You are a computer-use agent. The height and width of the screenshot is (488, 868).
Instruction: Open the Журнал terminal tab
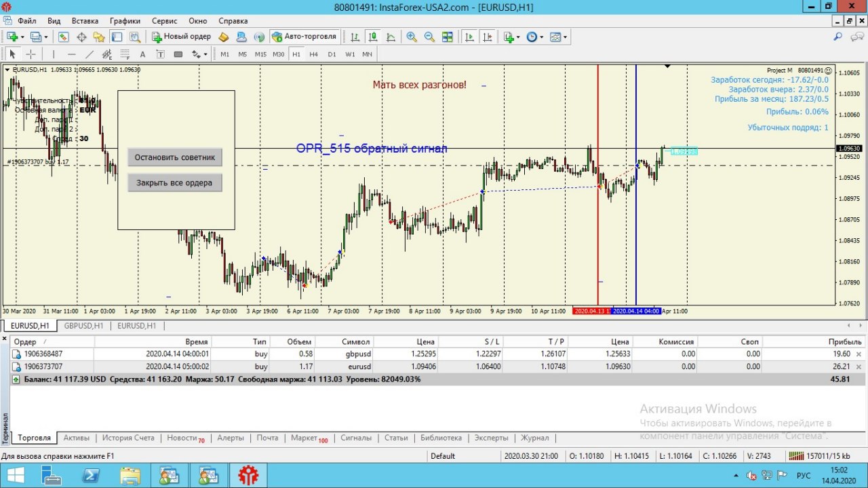[534, 438]
